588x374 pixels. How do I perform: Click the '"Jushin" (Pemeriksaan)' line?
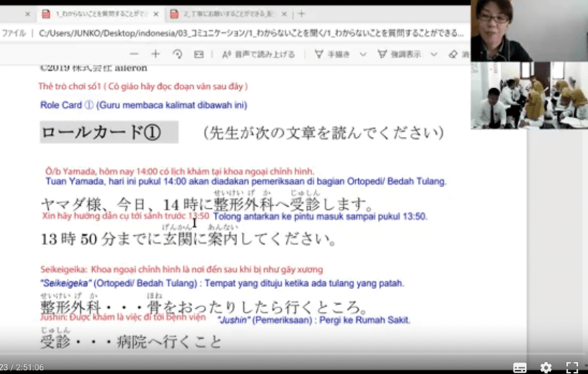pos(314,321)
